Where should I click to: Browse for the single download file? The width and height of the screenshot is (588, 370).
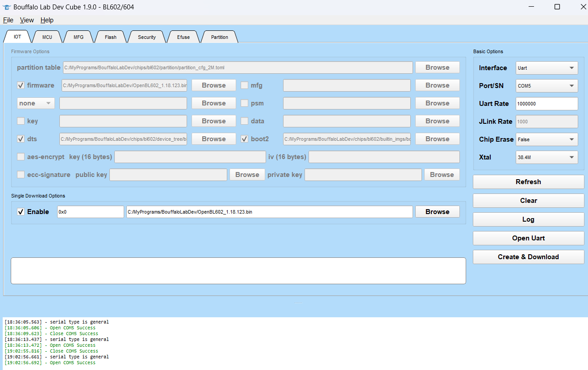coord(438,212)
